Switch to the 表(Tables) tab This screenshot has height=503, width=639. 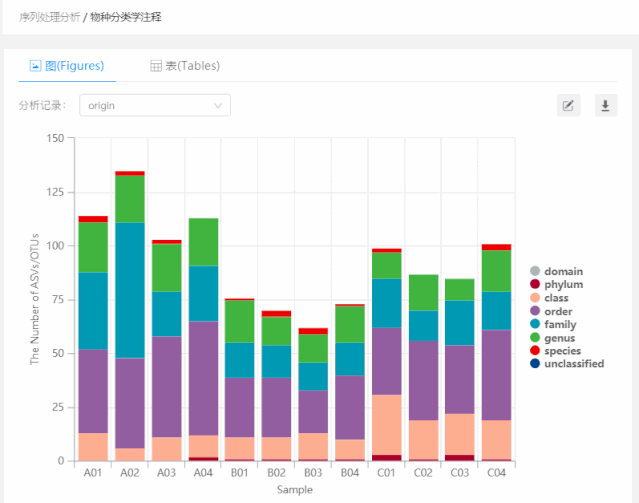coord(185,66)
